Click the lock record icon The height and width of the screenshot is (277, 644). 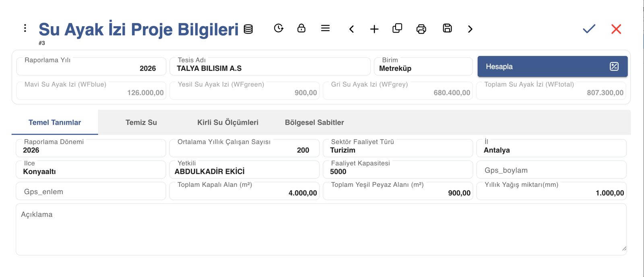[301, 28]
